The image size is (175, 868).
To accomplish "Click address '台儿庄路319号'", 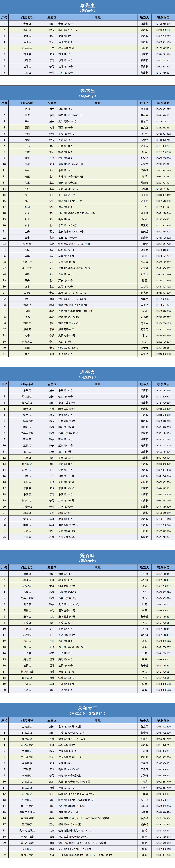I will [x=67, y=403].
